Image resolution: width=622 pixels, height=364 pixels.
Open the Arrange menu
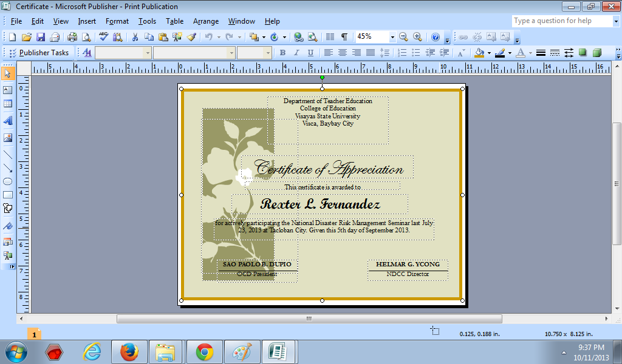pyautogui.click(x=206, y=21)
